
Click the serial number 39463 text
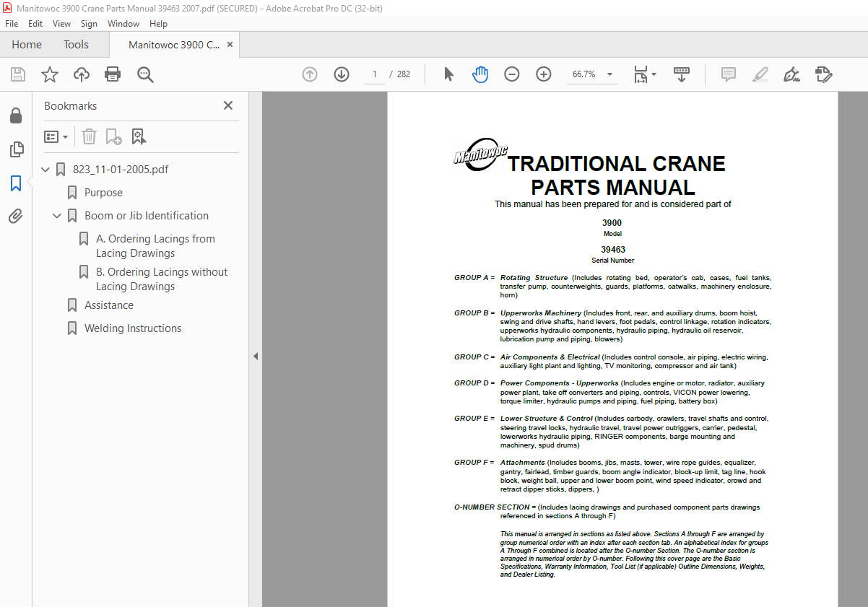613,250
